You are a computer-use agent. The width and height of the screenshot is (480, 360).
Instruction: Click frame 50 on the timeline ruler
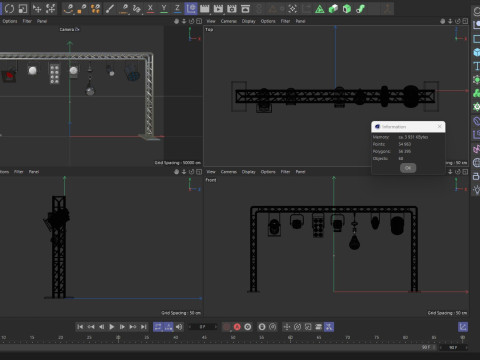233,338
